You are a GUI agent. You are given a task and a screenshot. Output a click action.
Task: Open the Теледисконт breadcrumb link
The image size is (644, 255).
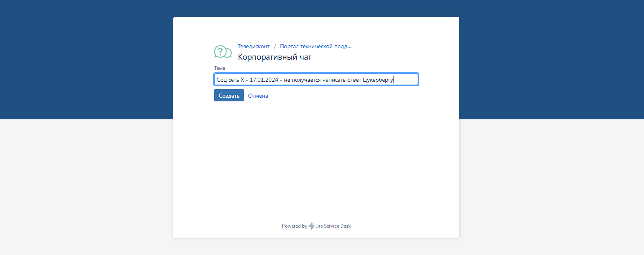[x=254, y=46]
